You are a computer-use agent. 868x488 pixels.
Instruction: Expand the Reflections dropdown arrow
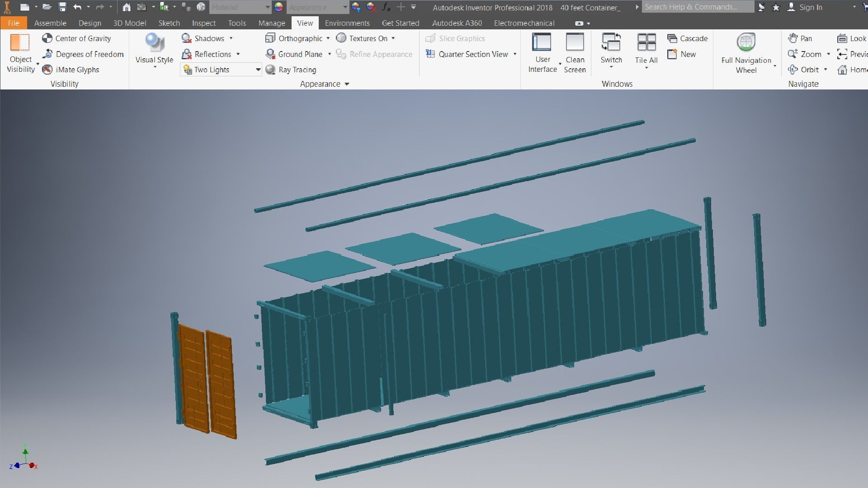tap(238, 54)
